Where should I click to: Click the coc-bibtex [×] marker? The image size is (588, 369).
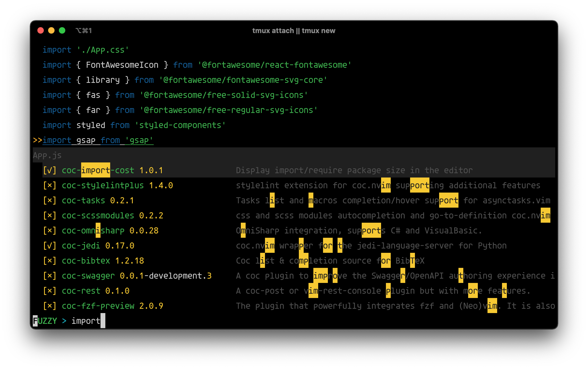50,261
